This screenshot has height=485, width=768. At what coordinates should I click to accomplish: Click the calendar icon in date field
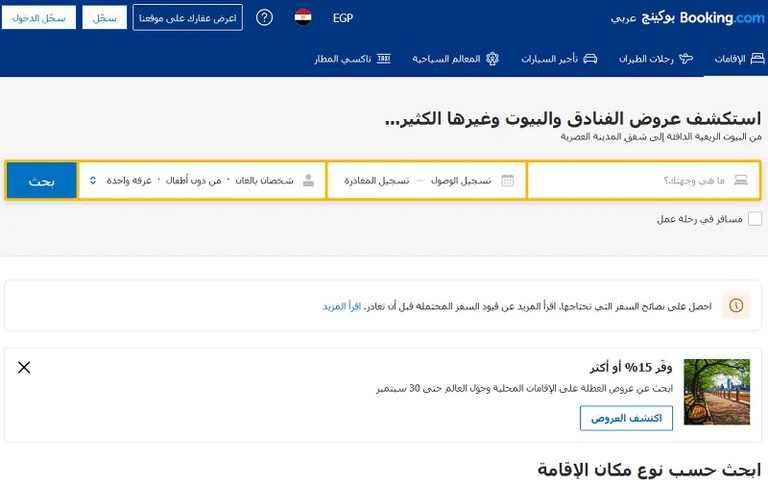[507, 180]
